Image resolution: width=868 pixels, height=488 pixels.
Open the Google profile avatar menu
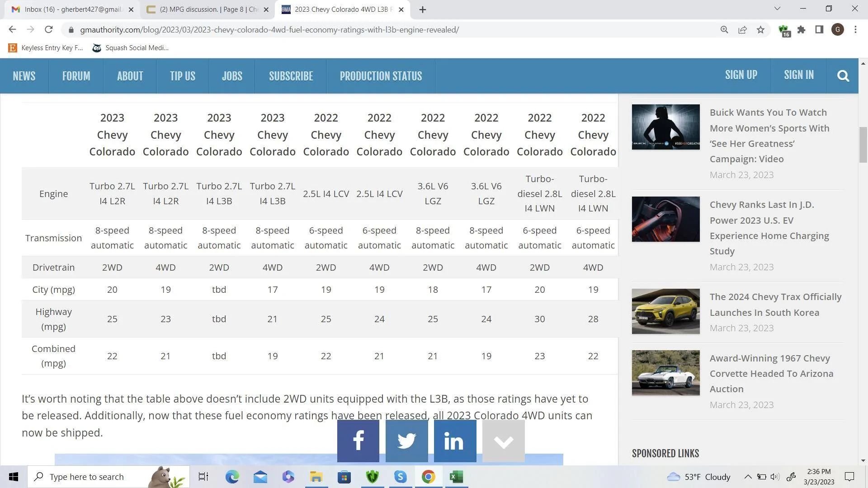[837, 30]
